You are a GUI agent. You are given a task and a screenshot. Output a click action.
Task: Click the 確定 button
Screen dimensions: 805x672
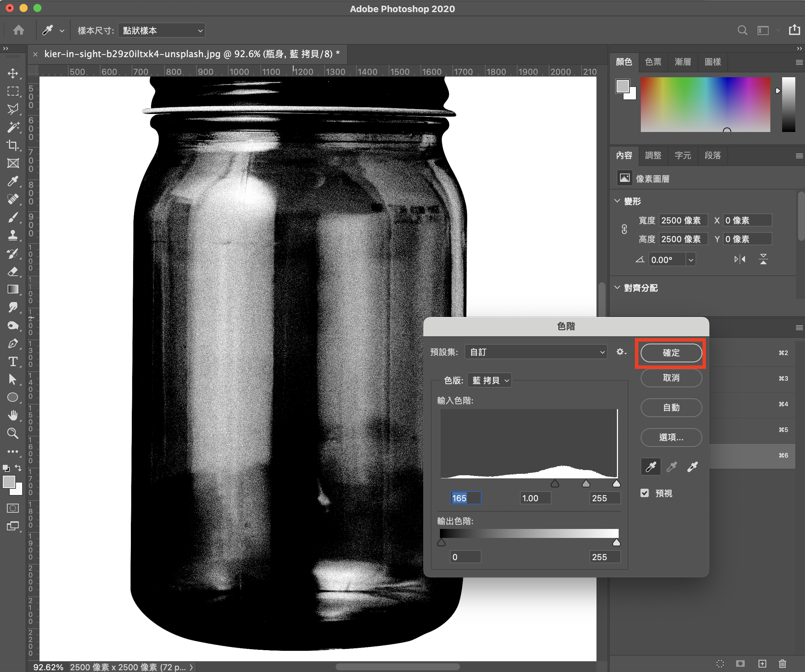(671, 353)
